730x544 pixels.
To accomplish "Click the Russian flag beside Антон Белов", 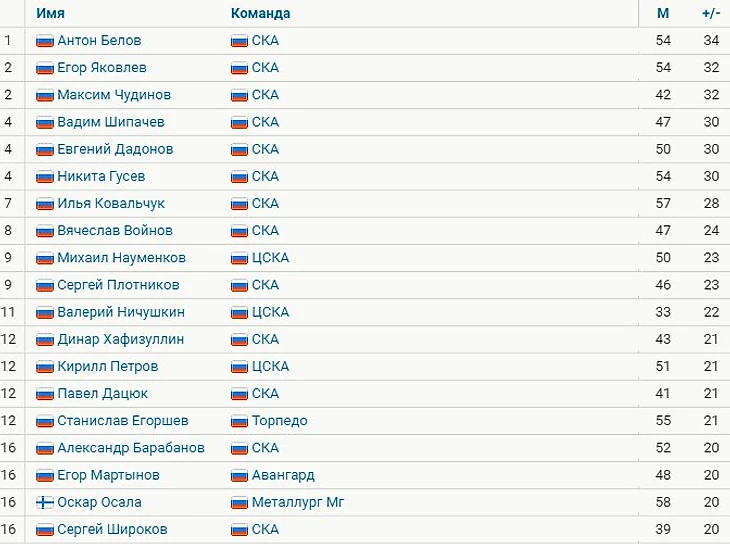I will tap(45, 41).
